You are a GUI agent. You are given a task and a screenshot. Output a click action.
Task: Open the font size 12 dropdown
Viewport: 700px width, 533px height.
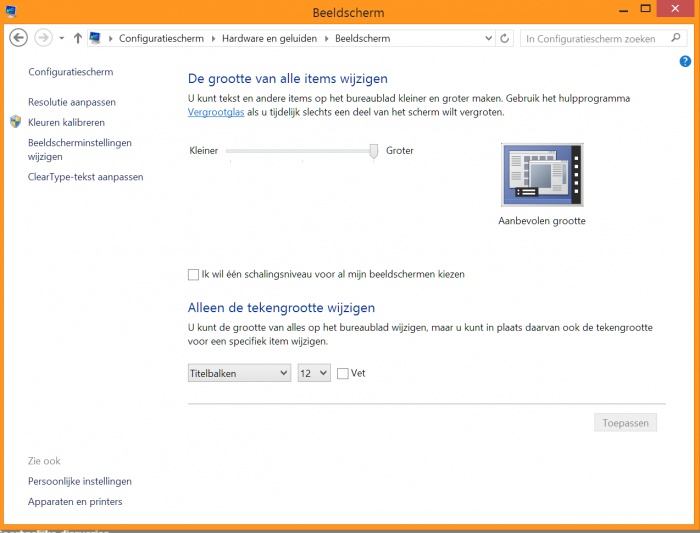tap(314, 373)
